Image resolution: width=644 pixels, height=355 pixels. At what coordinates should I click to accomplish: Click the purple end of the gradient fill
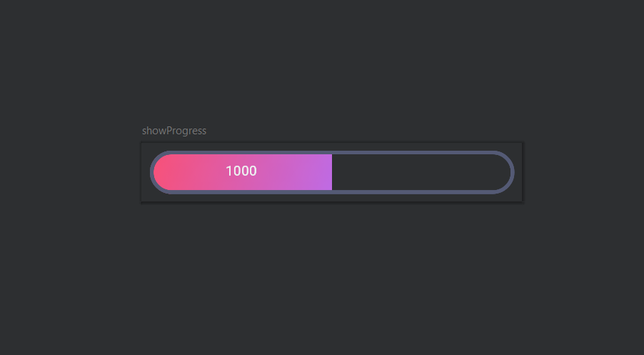[323, 172]
